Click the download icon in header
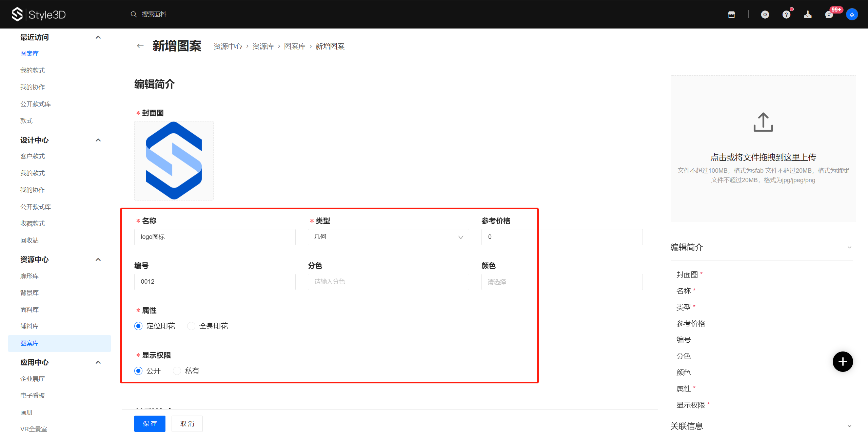The width and height of the screenshot is (868, 438). point(808,14)
